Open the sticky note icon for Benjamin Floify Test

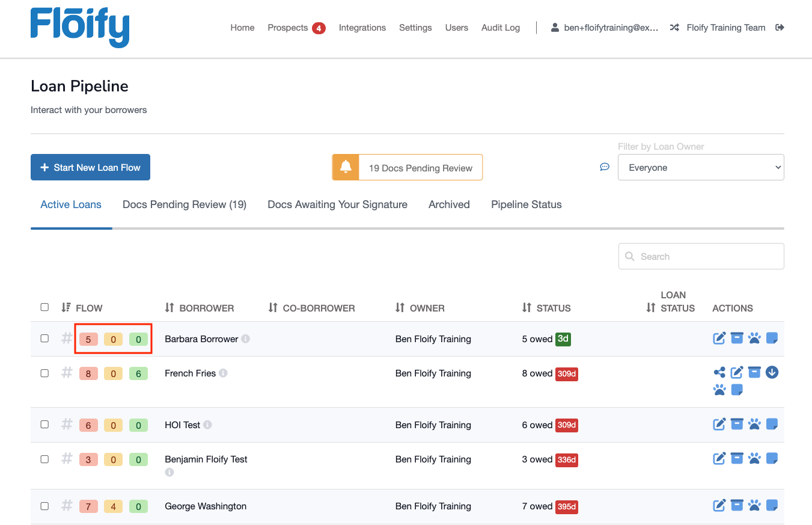[772, 459]
